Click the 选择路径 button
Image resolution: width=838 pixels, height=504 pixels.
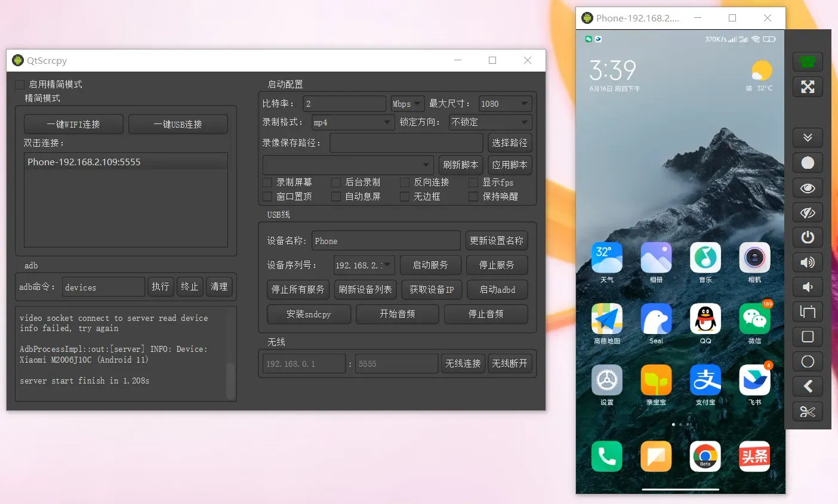click(510, 143)
